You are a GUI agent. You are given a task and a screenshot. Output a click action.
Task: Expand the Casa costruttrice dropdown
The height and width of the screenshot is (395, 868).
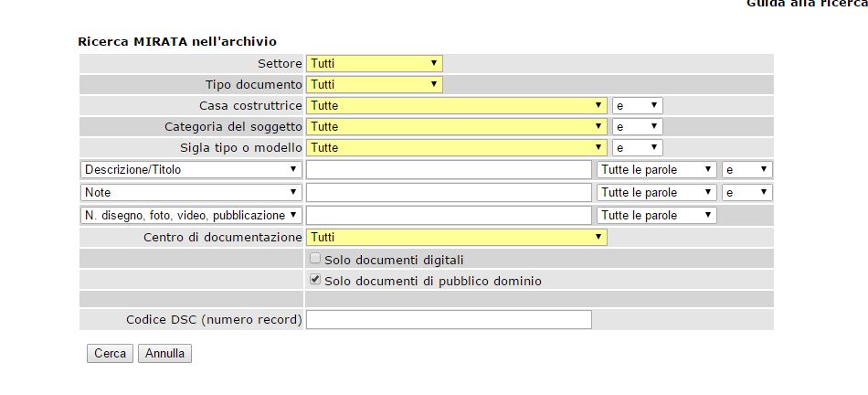pos(457,106)
